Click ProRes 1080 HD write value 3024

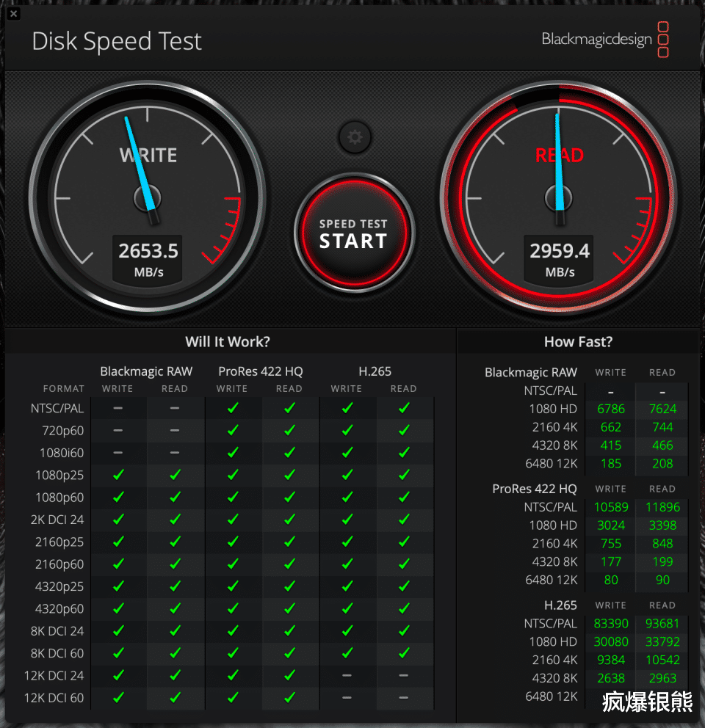[611, 525]
